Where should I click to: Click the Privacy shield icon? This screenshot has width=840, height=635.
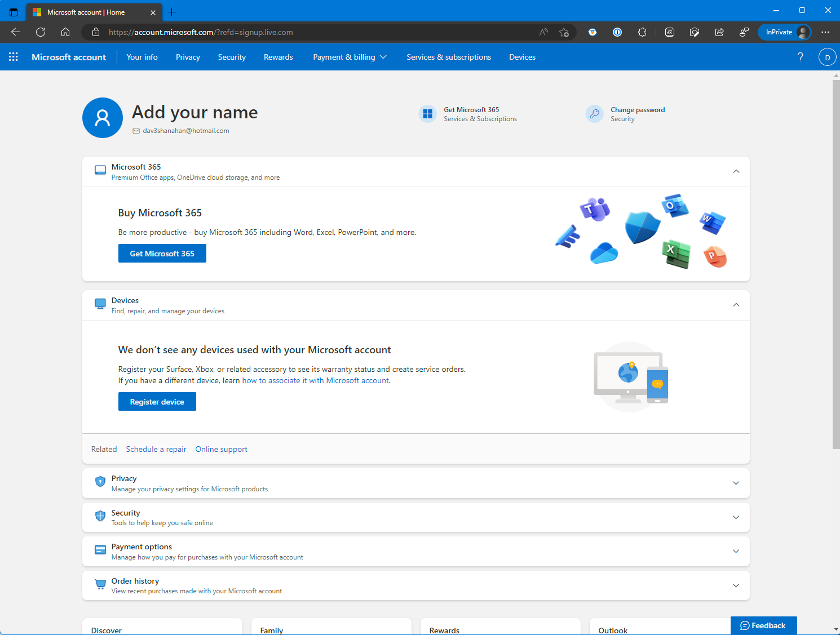100,481
